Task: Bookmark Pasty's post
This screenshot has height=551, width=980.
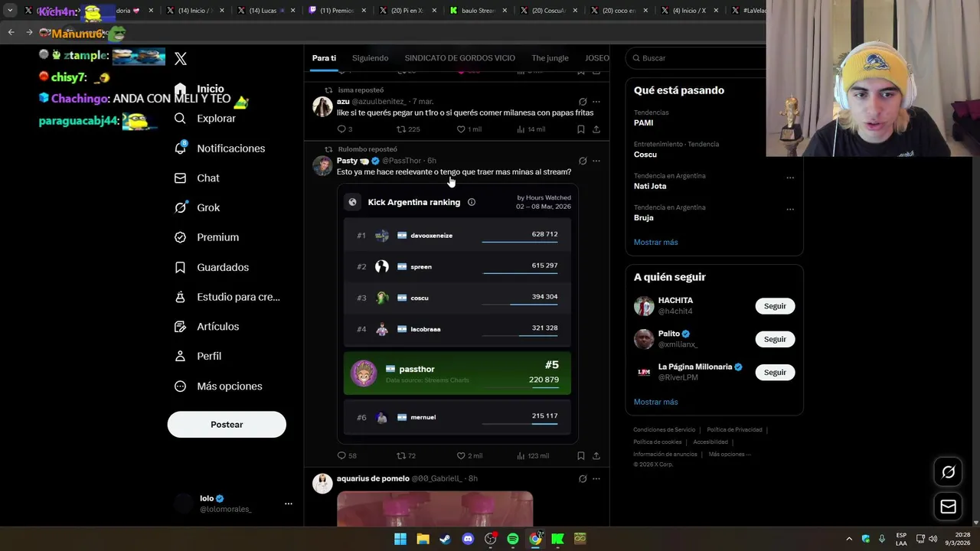Action: [x=581, y=456]
